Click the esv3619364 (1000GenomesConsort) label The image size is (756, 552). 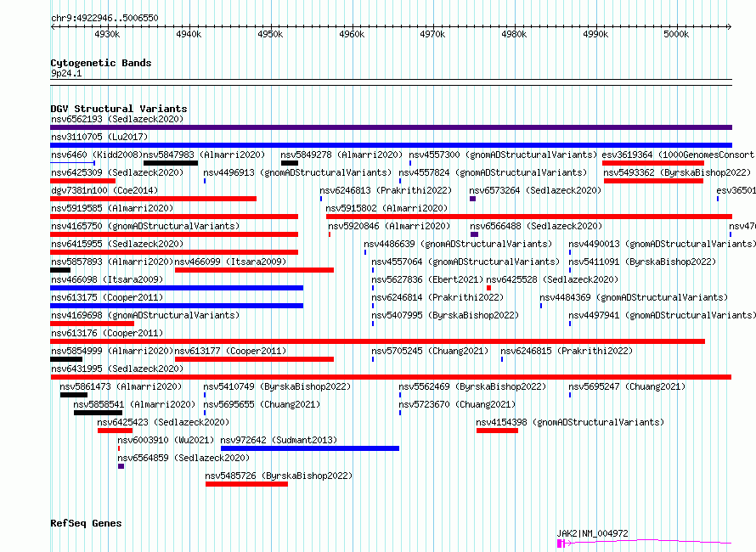(678, 155)
